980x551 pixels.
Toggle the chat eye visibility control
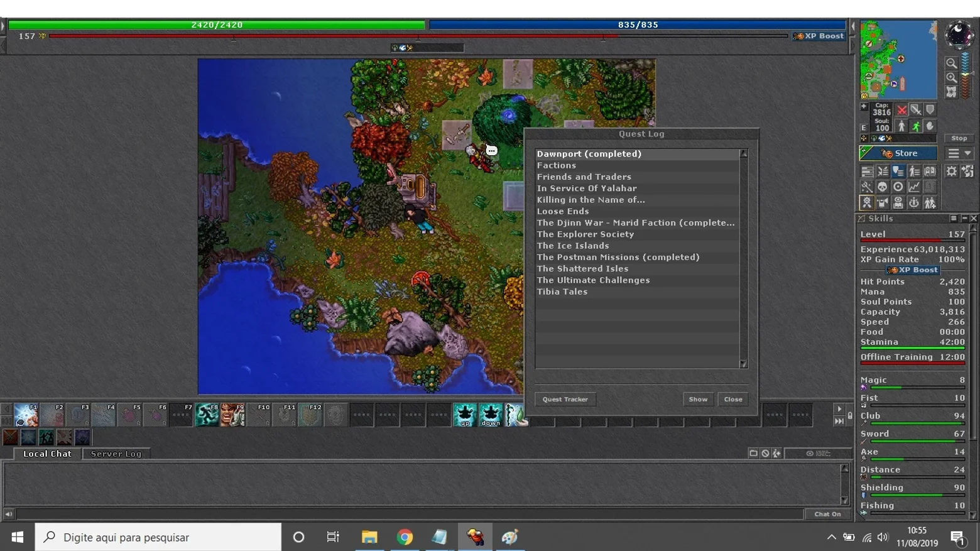coord(819,453)
